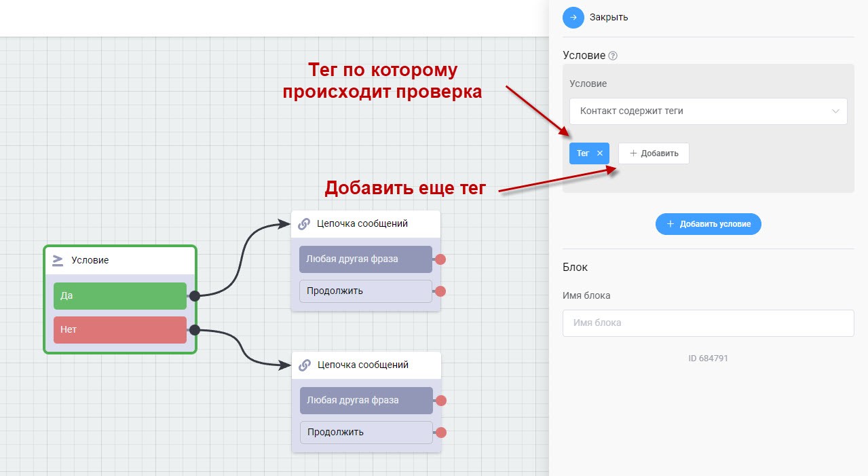Click the Закрыть label to close panel

[608, 18]
